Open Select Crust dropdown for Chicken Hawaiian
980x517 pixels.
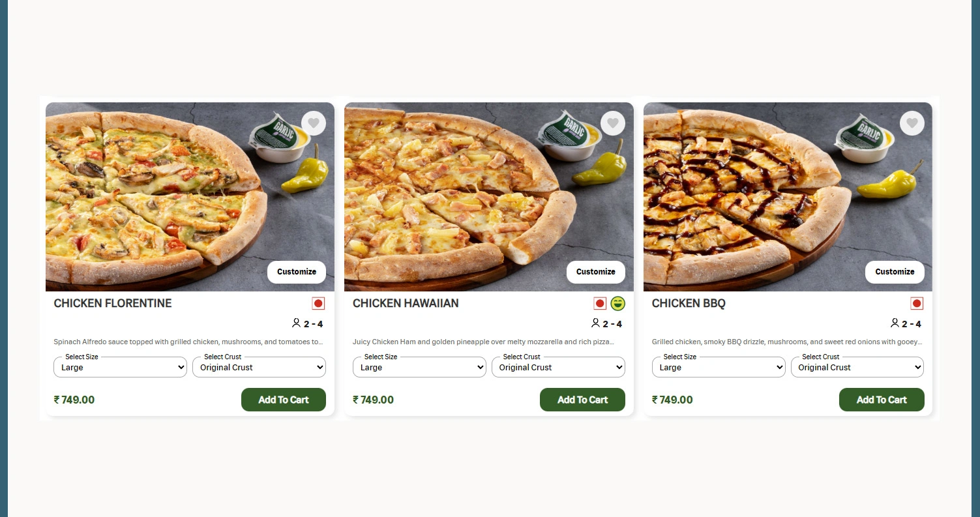(x=558, y=367)
